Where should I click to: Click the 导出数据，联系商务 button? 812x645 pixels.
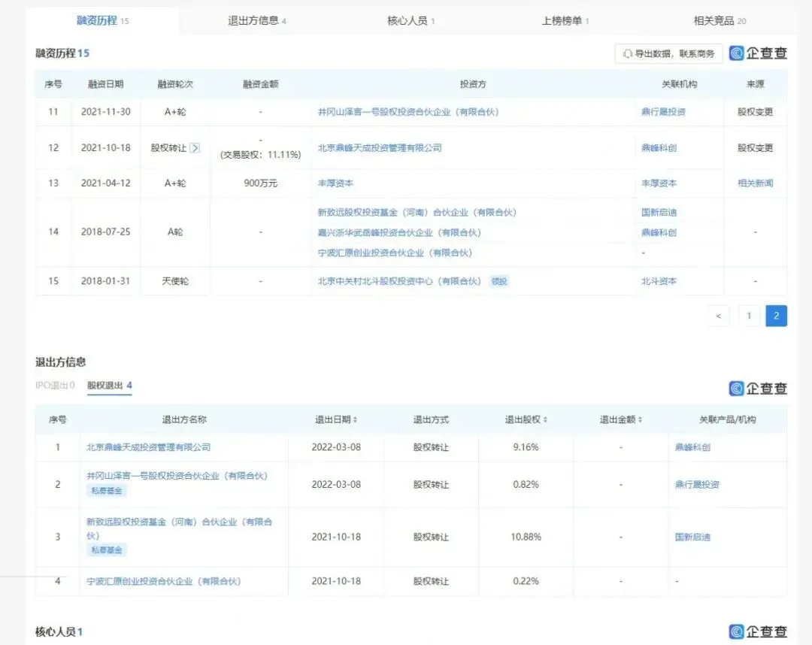(668, 53)
